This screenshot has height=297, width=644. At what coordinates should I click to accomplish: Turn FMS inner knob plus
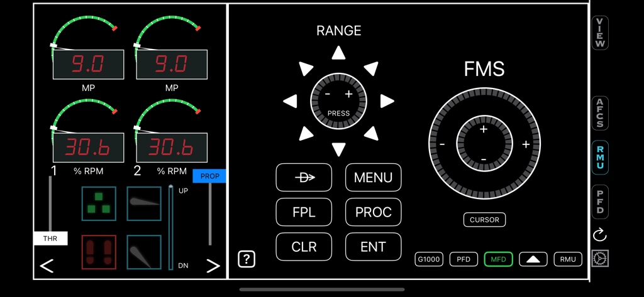[x=484, y=129]
